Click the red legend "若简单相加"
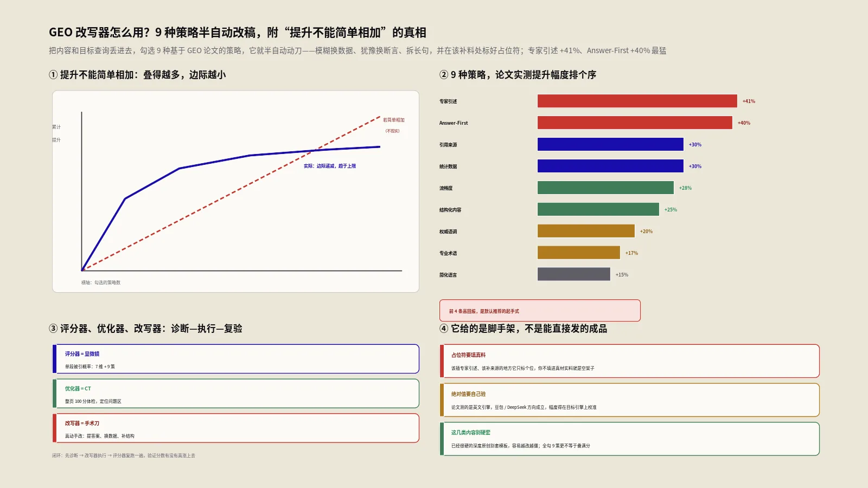868x488 pixels. tap(394, 120)
